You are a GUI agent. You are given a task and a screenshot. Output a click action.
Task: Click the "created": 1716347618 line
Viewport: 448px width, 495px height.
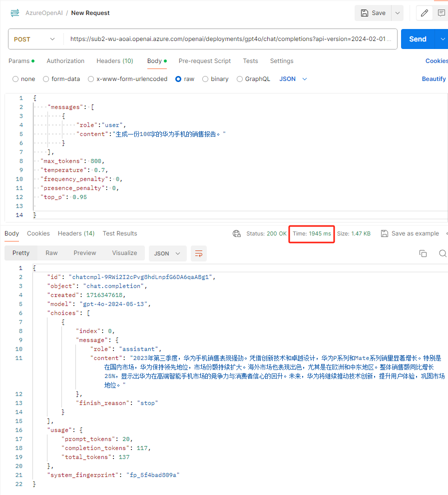86,295
